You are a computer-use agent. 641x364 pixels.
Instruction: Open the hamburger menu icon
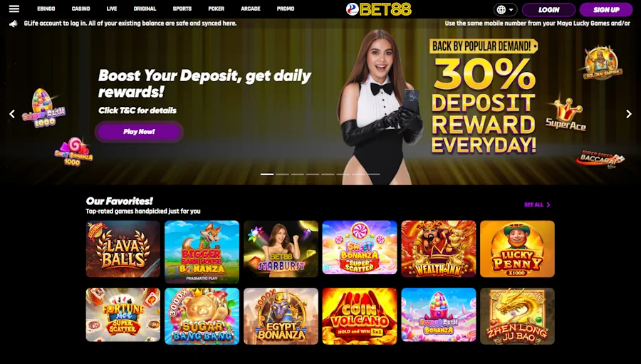(14, 9)
